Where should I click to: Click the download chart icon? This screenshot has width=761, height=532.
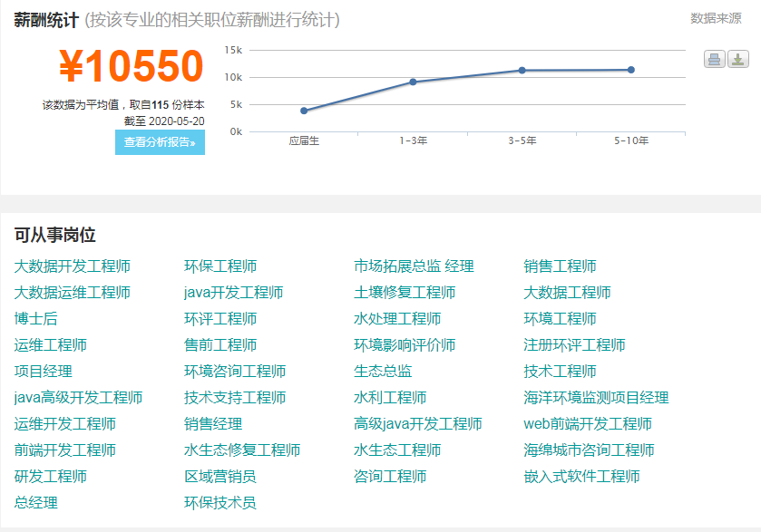737,59
